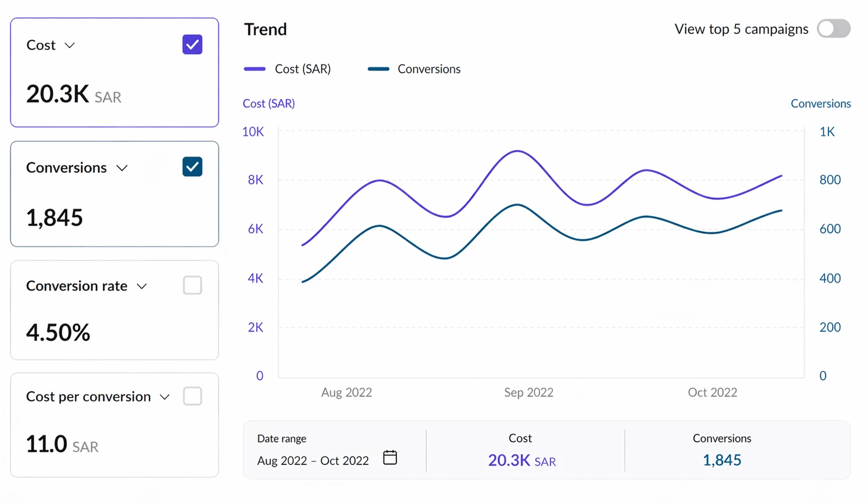The height and width of the screenshot is (504, 866).
Task: Expand the Conversion rate dropdown chevron
Action: point(142,286)
